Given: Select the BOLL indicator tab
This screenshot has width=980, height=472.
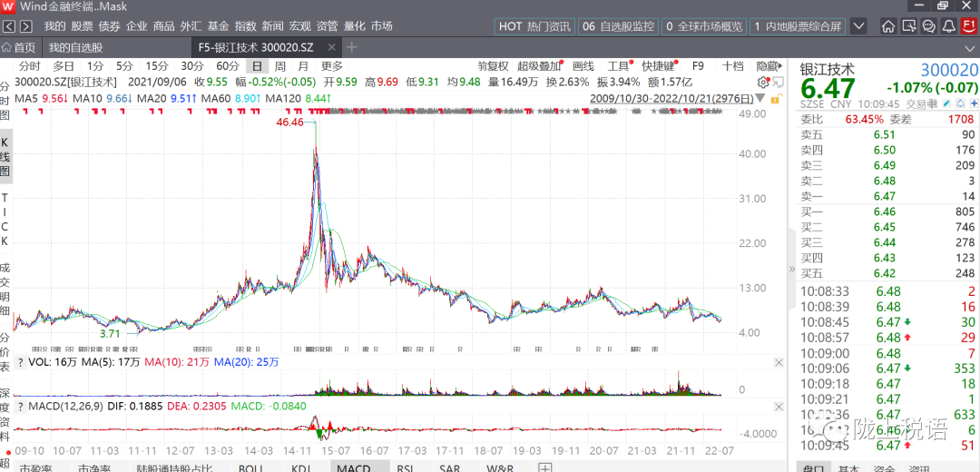Looking at the screenshot, I should 251,467.
